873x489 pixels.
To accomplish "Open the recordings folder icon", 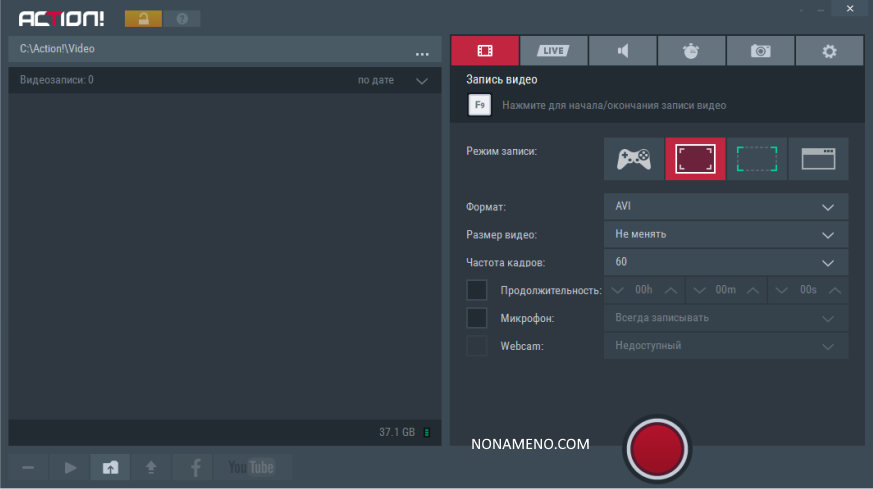I will [x=110, y=467].
